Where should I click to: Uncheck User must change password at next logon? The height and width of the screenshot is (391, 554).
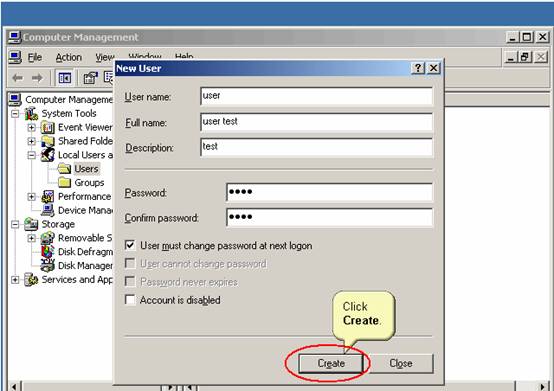130,245
